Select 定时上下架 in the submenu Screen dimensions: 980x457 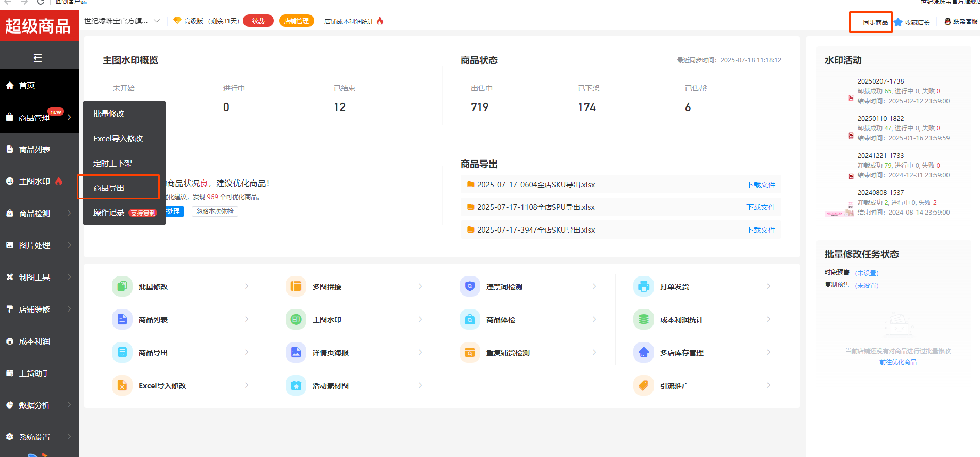click(112, 163)
